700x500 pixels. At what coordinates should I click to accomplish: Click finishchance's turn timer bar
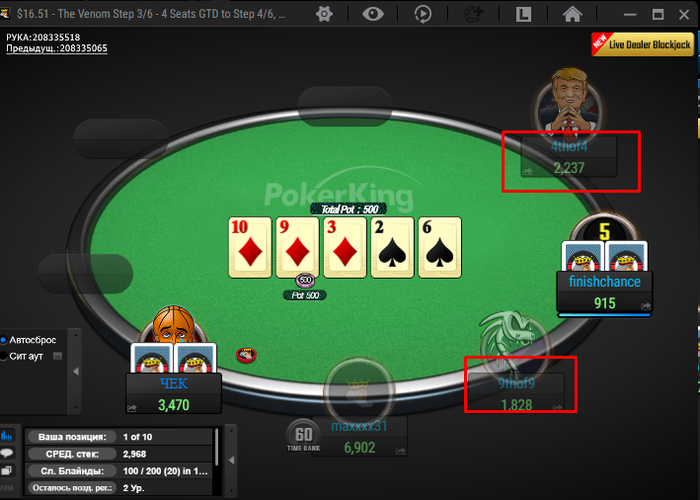[x=604, y=315]
